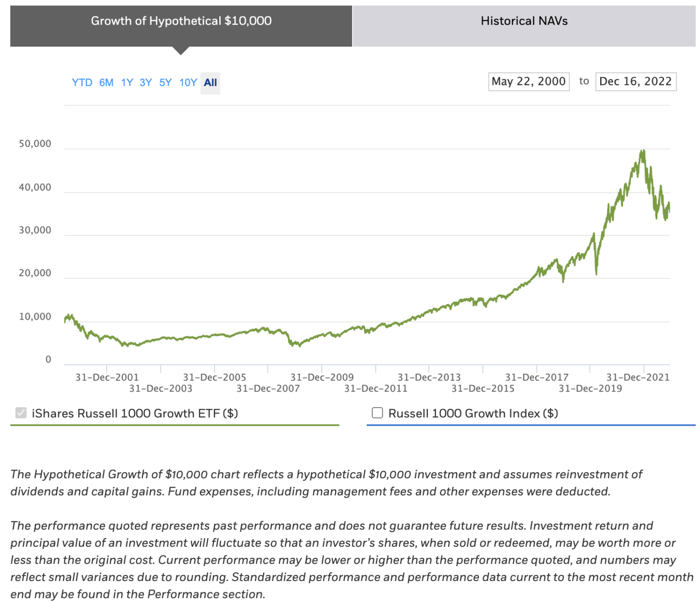Select the 3Y time range
The width and height of the screenshot is (700, 602).
[x=146, y=83]
